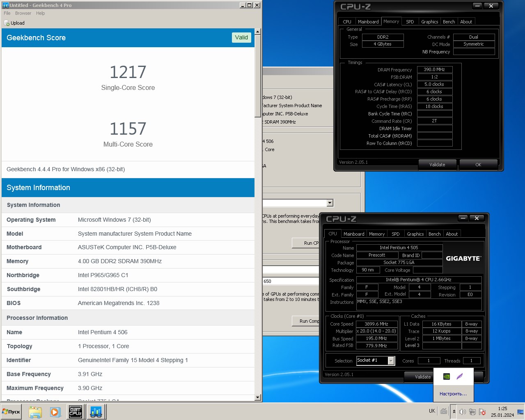This screenshot has width=525, height=420.
Task: Open About tab in bottom CPU-Z window
Action: coord(452,234)
